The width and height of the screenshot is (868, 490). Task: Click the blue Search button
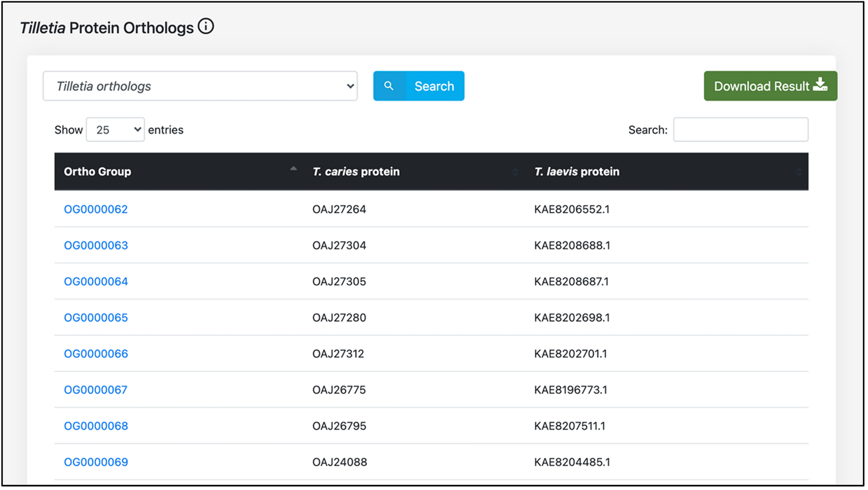419,86
